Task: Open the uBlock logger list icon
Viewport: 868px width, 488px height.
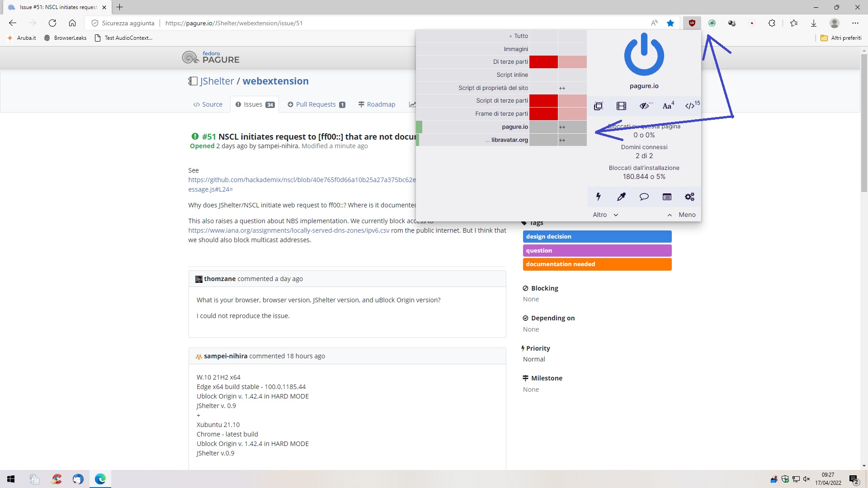Action: (x=667, y=197)
